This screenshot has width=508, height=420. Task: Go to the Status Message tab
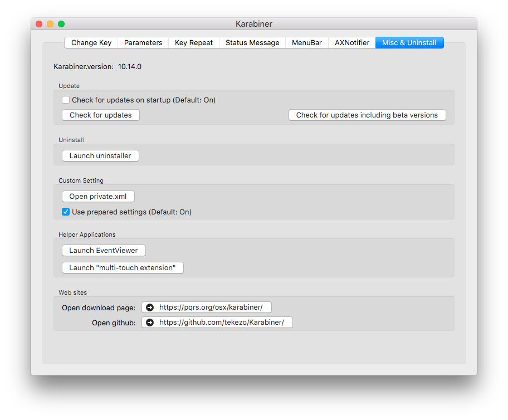252,43
